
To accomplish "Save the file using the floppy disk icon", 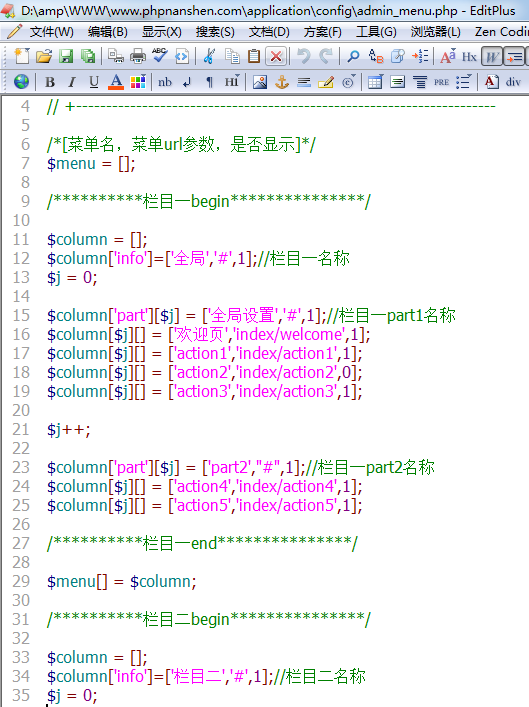I will coord(66,56).
